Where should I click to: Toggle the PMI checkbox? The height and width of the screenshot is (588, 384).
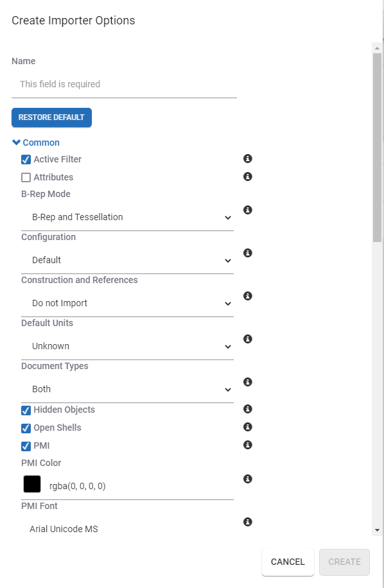tap(26, 446)
